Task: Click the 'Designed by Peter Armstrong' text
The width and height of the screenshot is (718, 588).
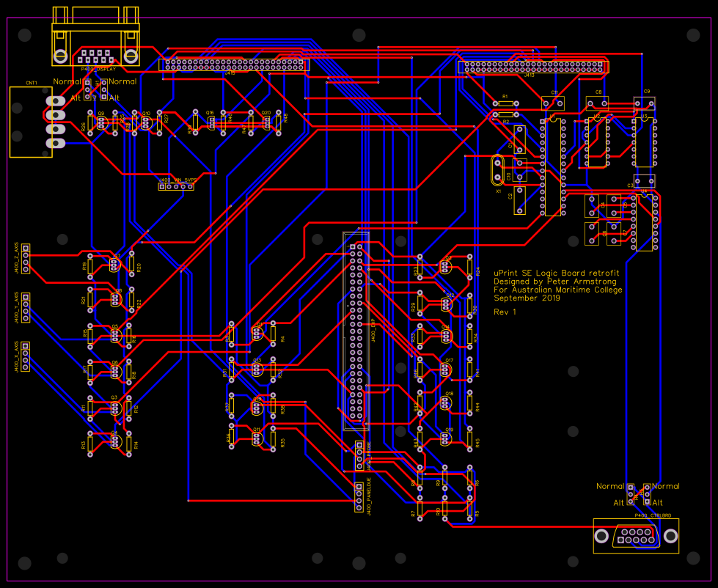Action: (555, 282)
